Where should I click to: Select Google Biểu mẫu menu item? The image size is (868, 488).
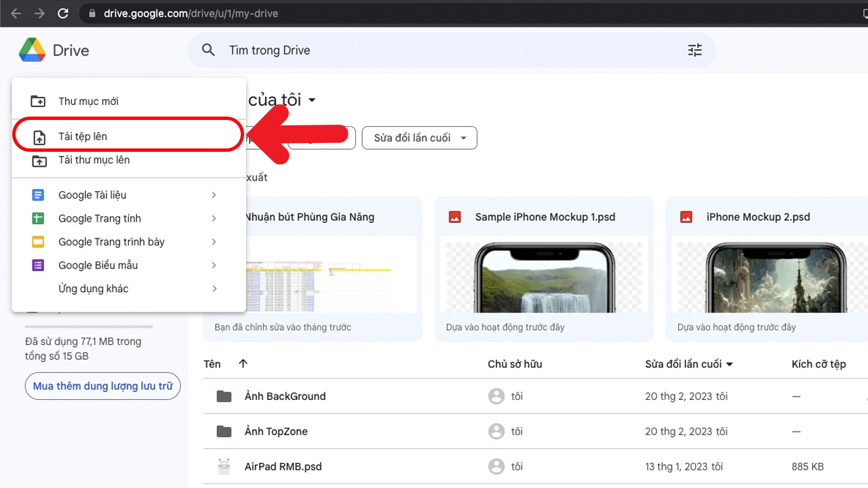point(129,265)
